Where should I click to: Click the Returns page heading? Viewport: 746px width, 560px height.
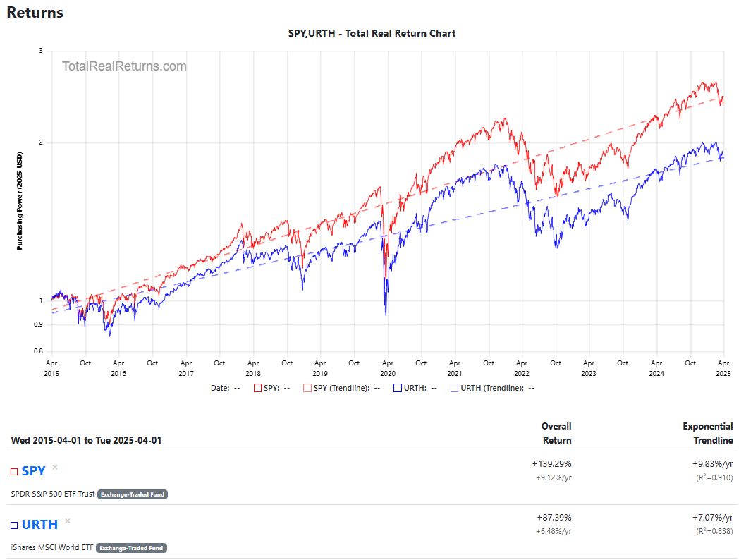click(x=34, y=12)
